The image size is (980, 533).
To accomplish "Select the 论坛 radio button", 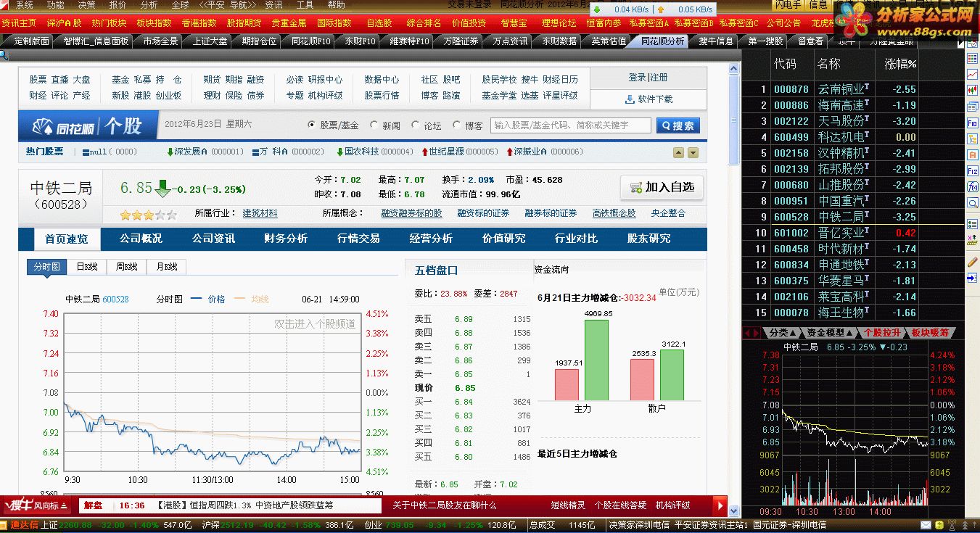I will [x=416, y=125].
